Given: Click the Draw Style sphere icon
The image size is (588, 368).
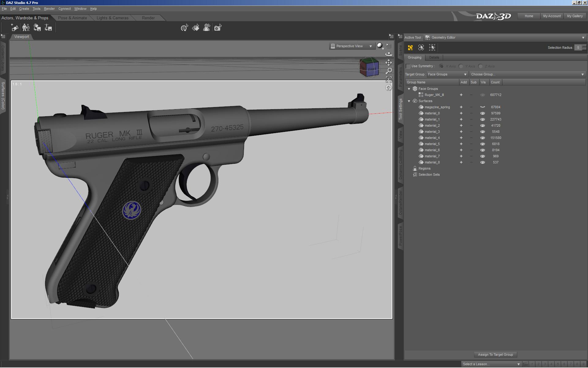Looking at the screenshot, I should [x=380, y=46].
